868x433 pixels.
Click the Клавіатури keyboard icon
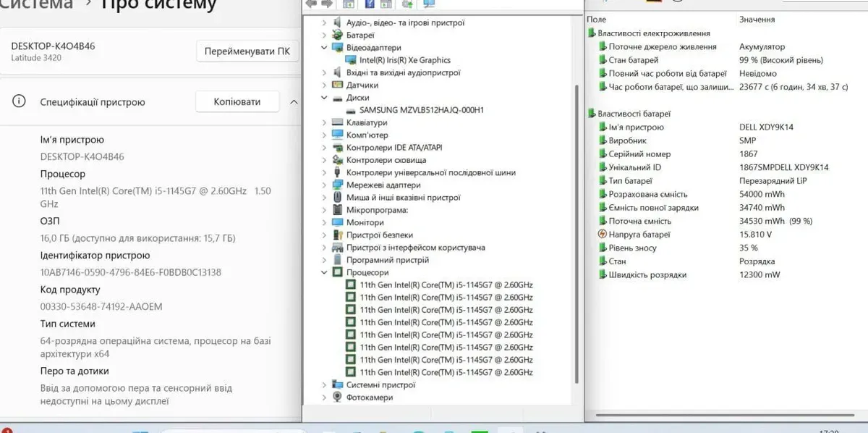[x=337, y=122]
